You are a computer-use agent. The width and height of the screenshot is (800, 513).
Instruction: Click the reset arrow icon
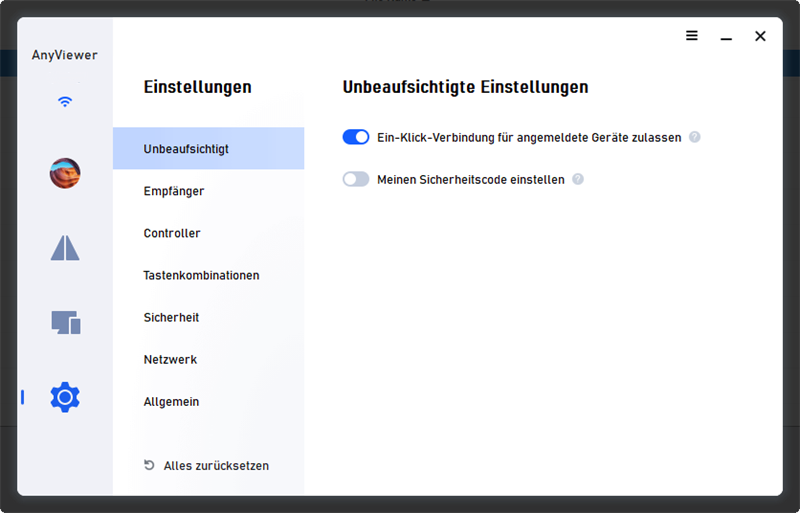click(x=150, y=465)
